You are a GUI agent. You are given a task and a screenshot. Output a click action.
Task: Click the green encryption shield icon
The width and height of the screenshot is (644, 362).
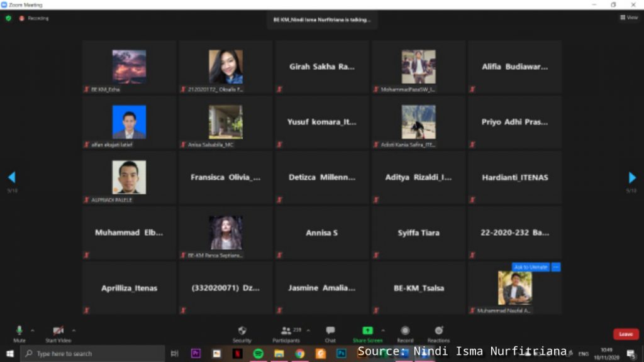[9, 18]
